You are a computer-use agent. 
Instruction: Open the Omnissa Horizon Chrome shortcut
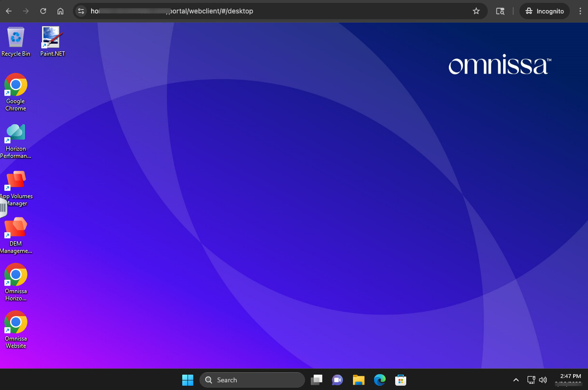16,275
